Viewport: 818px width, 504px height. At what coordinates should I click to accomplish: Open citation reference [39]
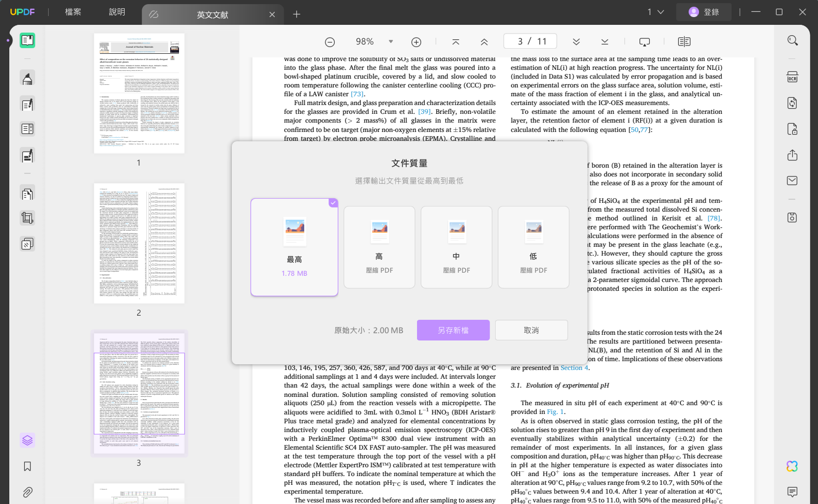point(424,112)
